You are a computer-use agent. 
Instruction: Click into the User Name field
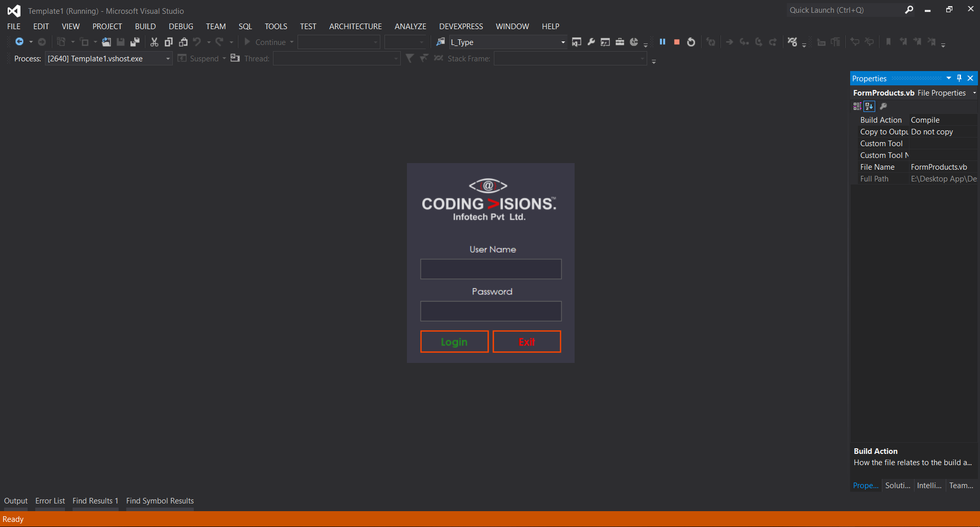(491, 269)
